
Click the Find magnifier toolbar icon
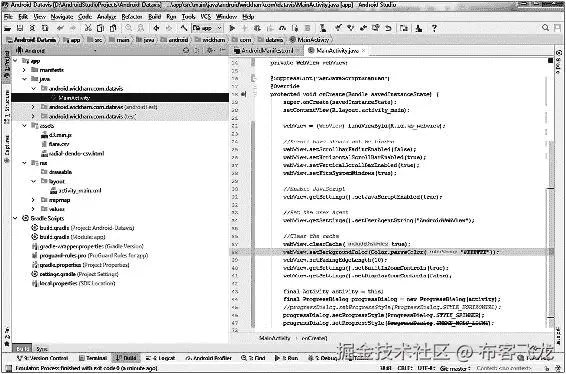tap(129, 28)
